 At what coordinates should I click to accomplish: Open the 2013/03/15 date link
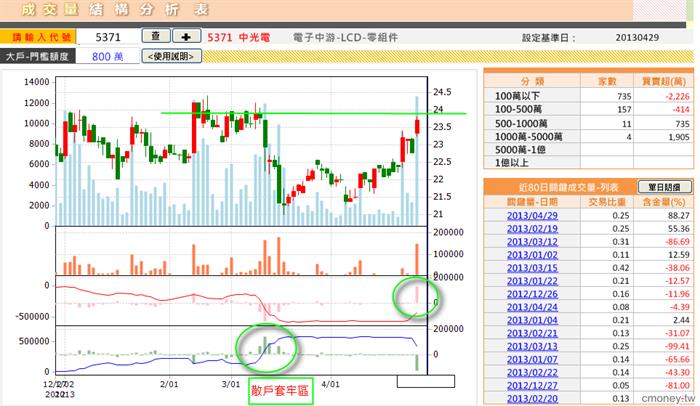pos(532,268)
